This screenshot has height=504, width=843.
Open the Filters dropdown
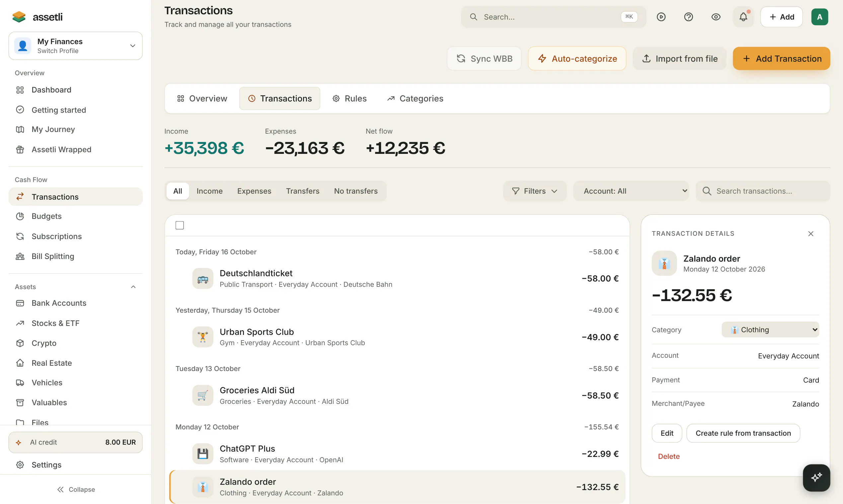(x=534, y=191)
